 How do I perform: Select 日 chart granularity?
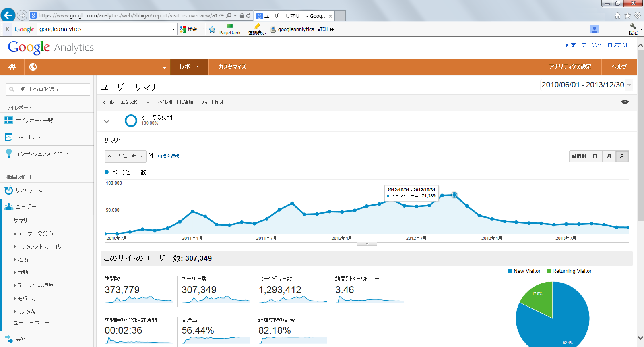point(595,156)
